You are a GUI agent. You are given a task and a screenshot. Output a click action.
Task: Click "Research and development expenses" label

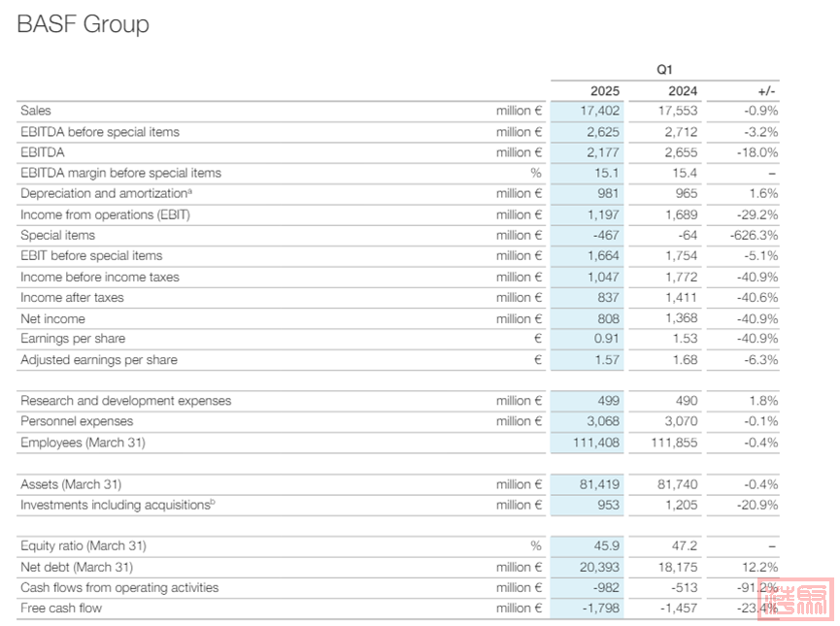126,401
